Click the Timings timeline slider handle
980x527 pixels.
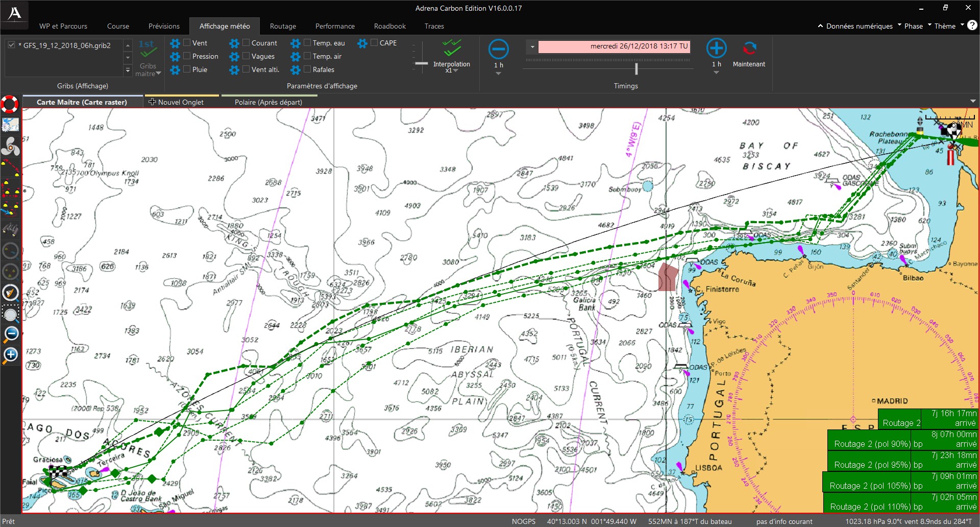pyautogui.click(x=636, y=68)
